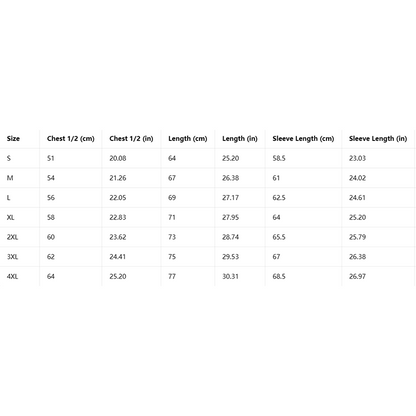416x416 pixels.
Task: Click the 73 length cm cell
Action: pyautogui.click(x=172, y=237)
